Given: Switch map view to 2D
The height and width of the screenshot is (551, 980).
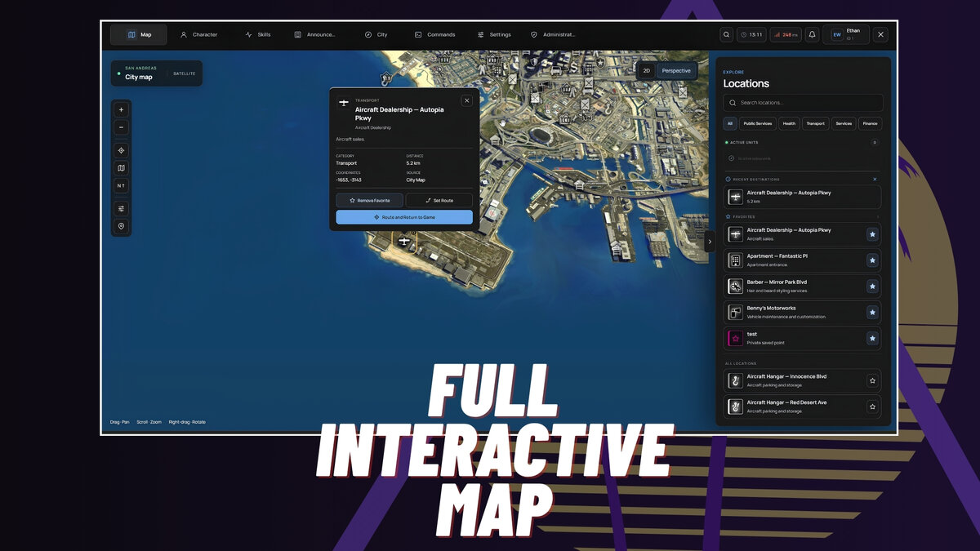Looking at the screenshot, I should (647, 71).
